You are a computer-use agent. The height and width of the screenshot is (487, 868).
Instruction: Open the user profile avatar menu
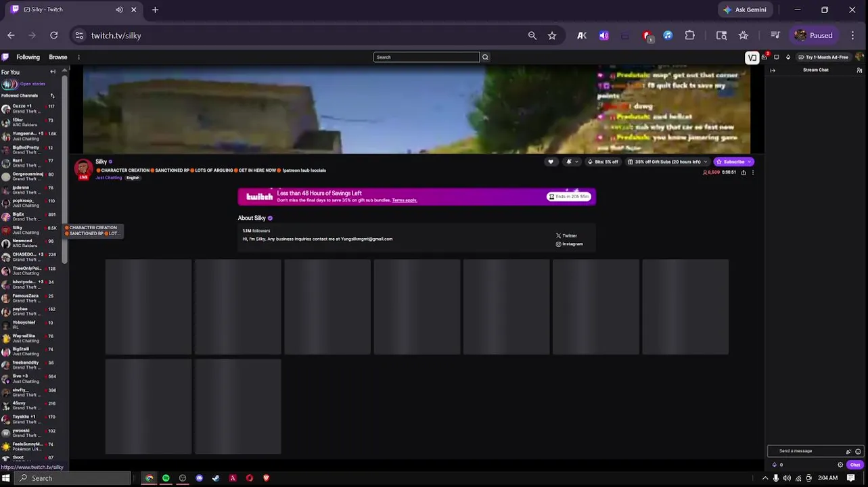[860, 57]
